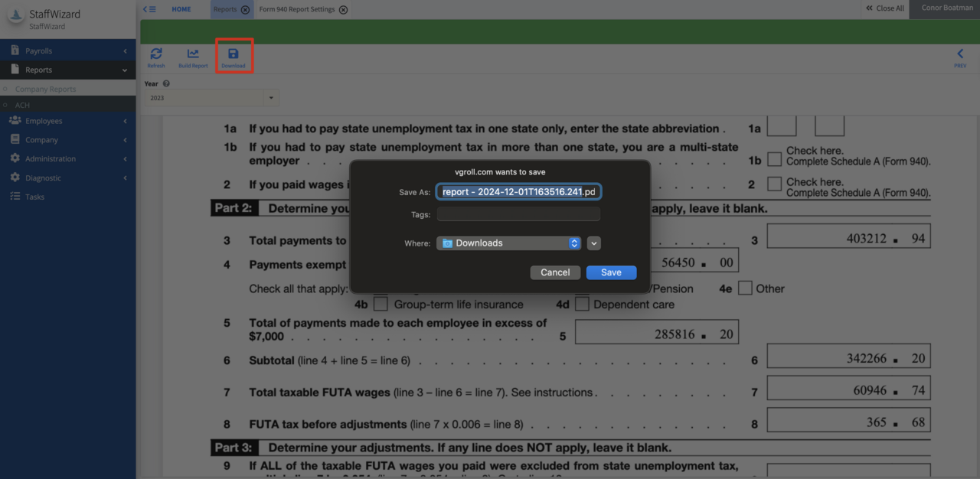
Task: Close the Reports tab with X icon
Action: [x=245, y=10]
